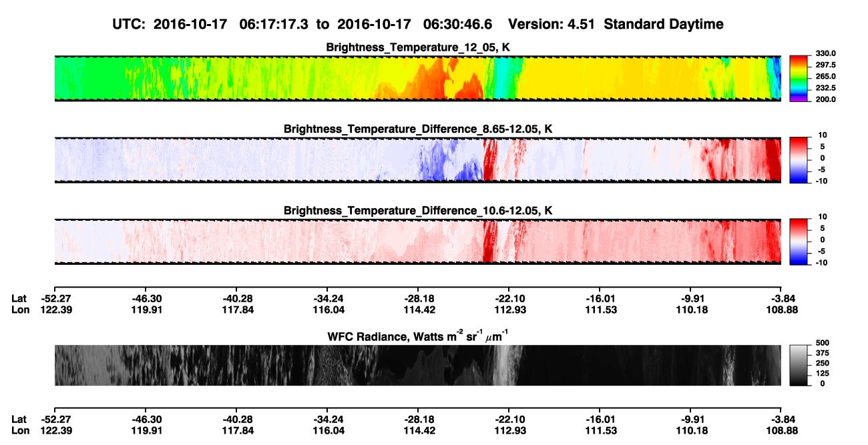Viewport: 868px width, 445px height.
Task: Click the Brightness_Temperature_12_05, K panel title
Action: click(x=418, y=47)
